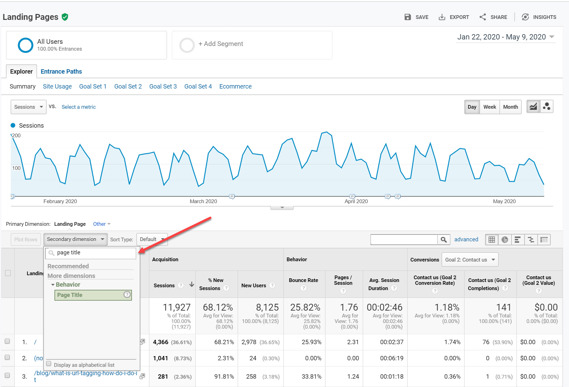
Task: Select the line chart view icon
Action: coord(533,107)
